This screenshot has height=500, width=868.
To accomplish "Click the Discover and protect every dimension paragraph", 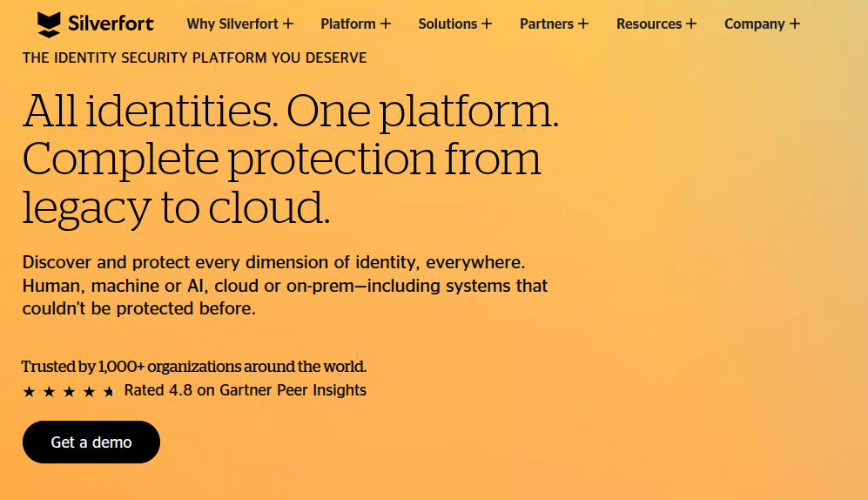I will click(285, 285).
